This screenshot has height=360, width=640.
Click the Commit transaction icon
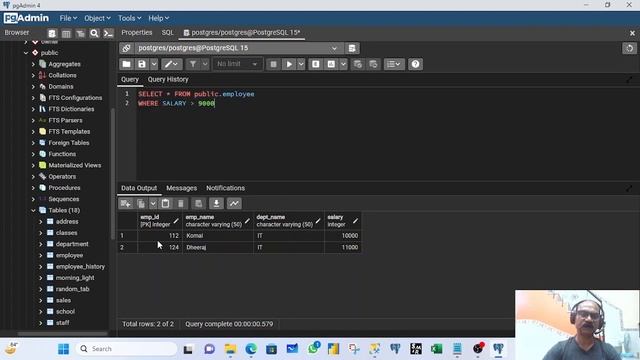358,64
